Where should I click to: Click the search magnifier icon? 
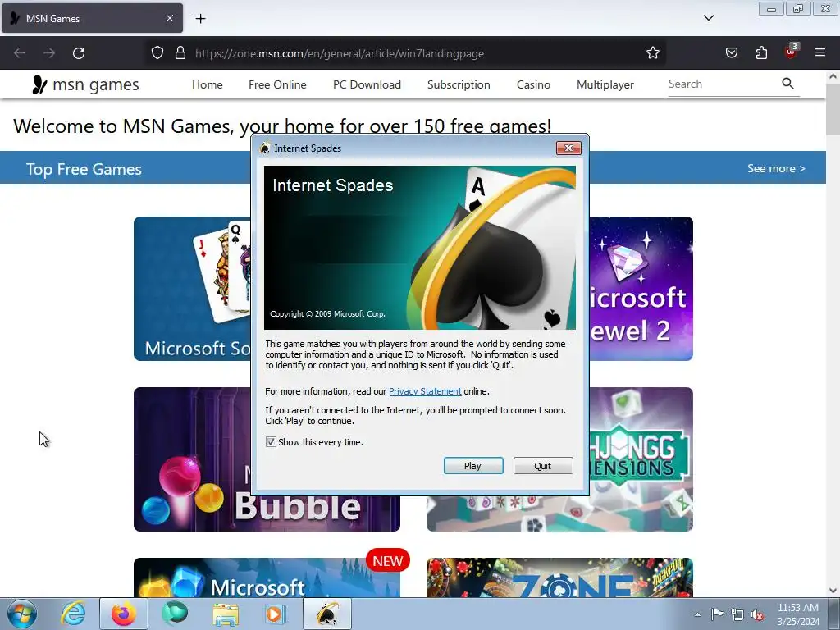point(787,84)
